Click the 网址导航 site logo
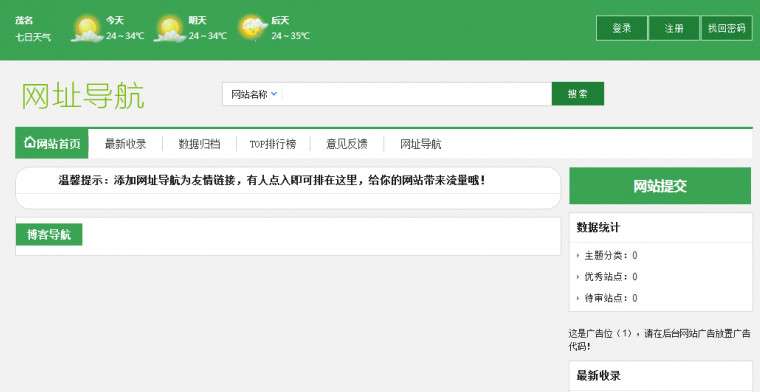 (83, 96)
